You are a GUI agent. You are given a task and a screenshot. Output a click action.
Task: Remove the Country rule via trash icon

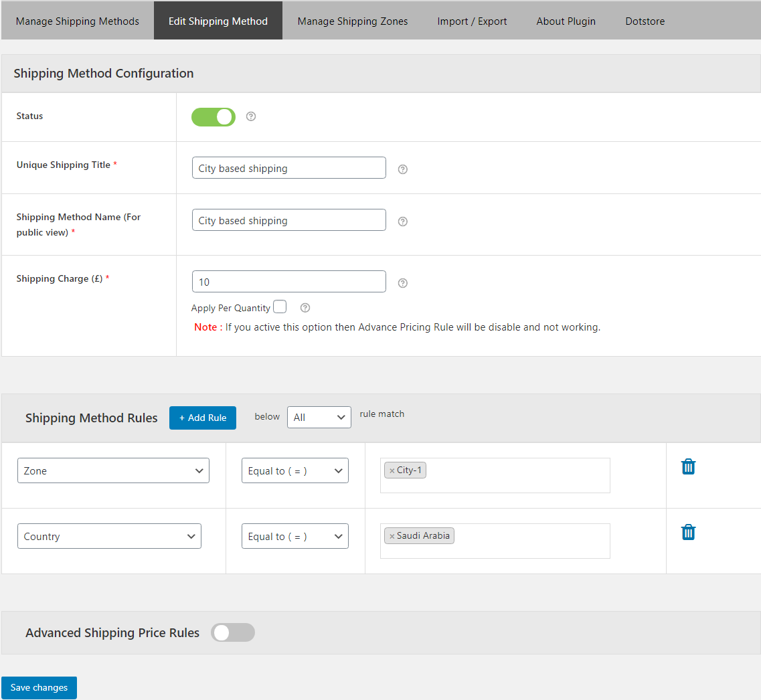click(688, 532)
